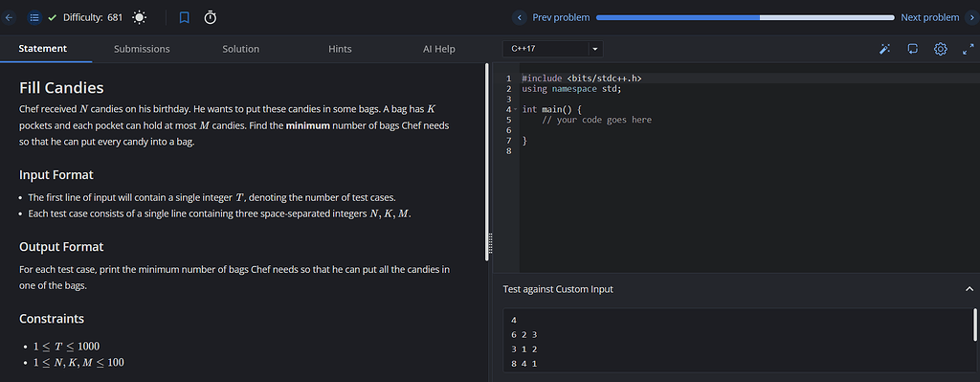The height and width of the screenshot is (382, 980).
Task: Bookmark this problem
Action: [x=184, y=17]
